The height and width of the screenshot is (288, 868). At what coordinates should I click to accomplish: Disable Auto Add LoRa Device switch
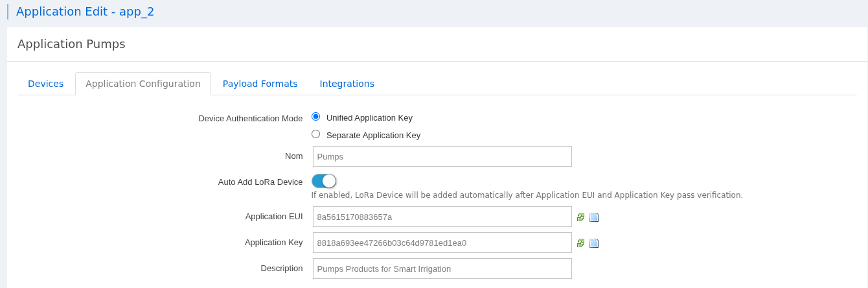click(324, 181)
